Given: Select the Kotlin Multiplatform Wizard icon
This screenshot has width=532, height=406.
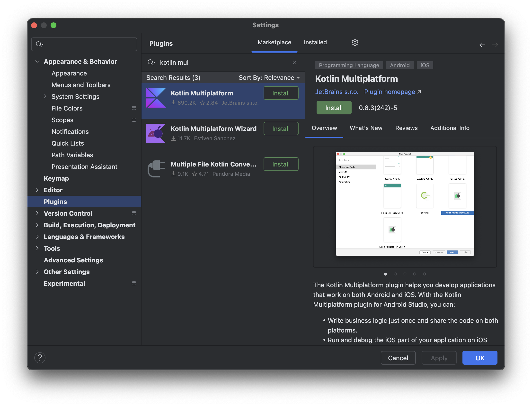Looking at the screenshot, I should pyautogui.click(x=156, y=133).
